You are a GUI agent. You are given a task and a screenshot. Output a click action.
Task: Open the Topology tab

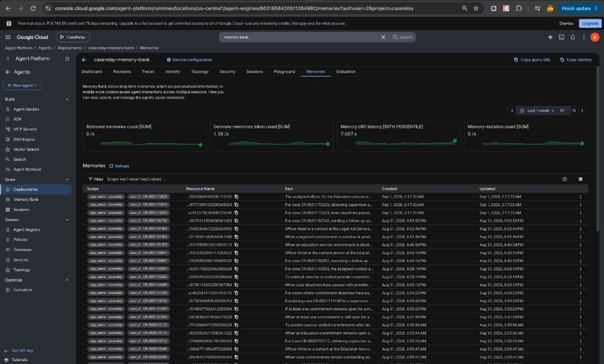(200, 72)
